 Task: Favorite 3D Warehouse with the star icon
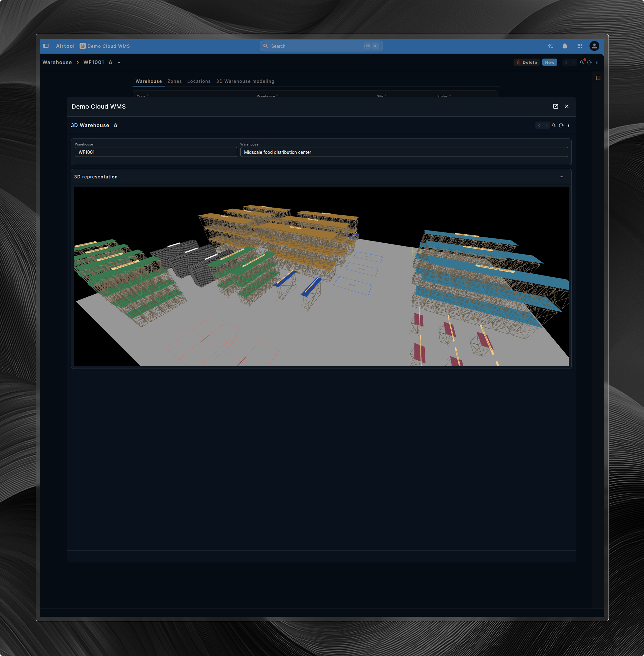pyautogui.click(x=115, y=125)
